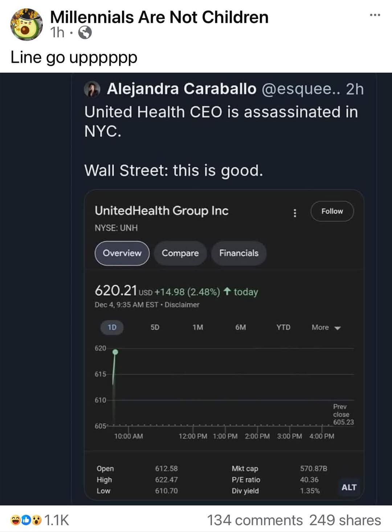This screenshot has width=392, height=532.
Task: Open the post options three-dot menu
Action: tap(375, 15)
